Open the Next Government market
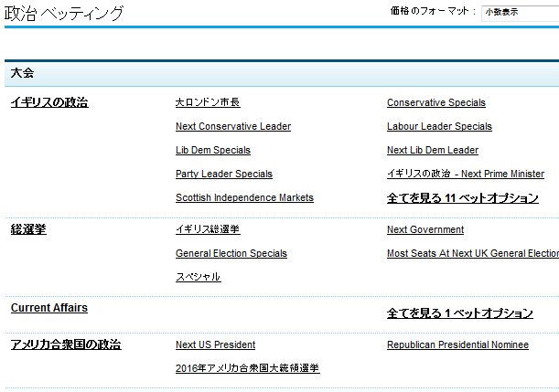 (x=425, y=230)
